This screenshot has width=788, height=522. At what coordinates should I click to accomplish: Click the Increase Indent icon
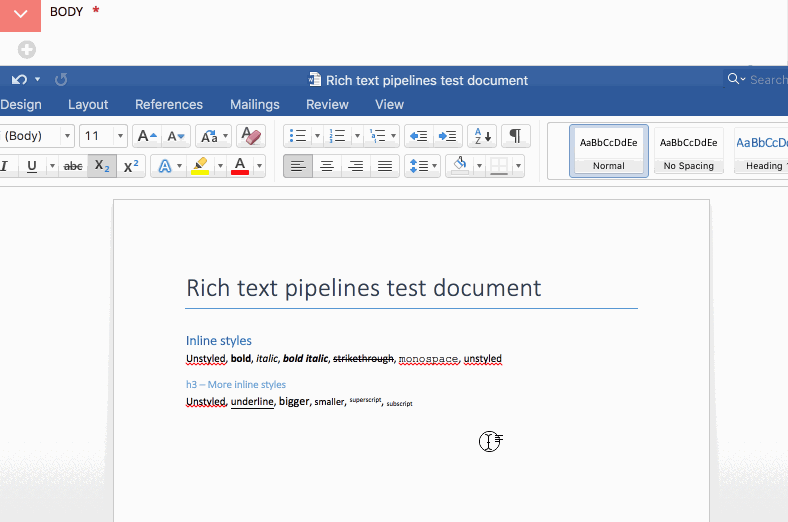(447, 136)
